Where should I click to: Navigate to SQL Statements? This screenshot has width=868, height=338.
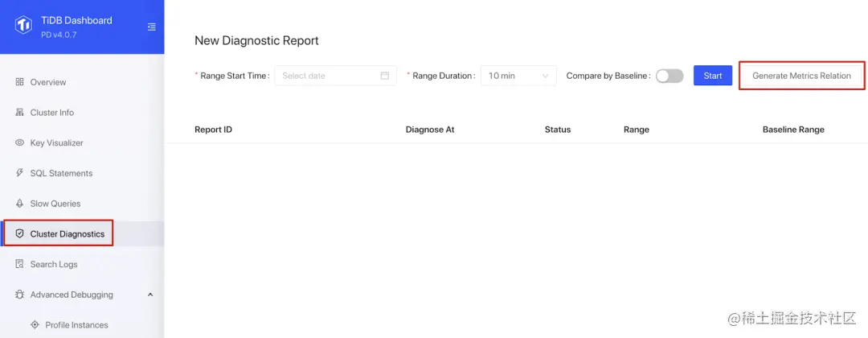[x=82, y=174]
